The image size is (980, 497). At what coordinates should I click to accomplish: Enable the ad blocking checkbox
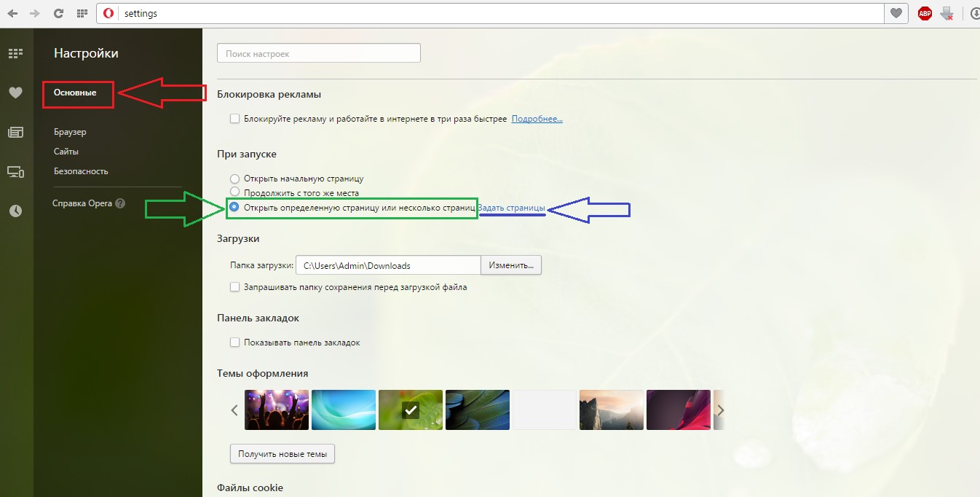(x=234, y=119)
